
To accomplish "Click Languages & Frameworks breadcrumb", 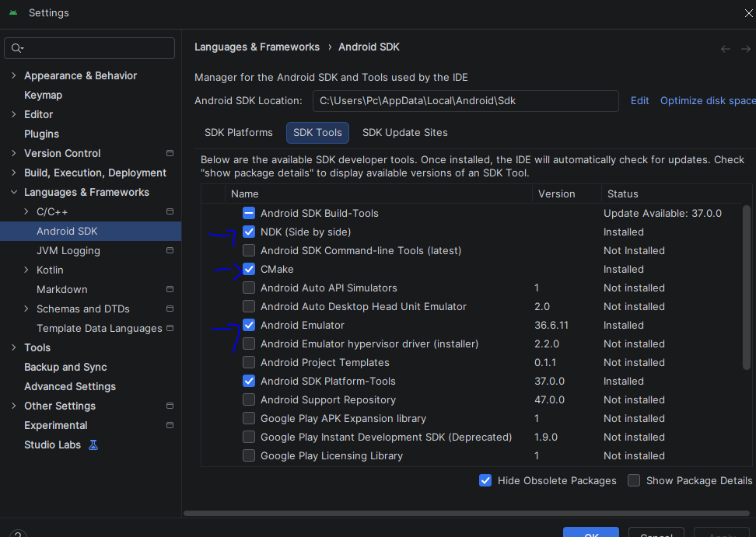I will (257, 47).
